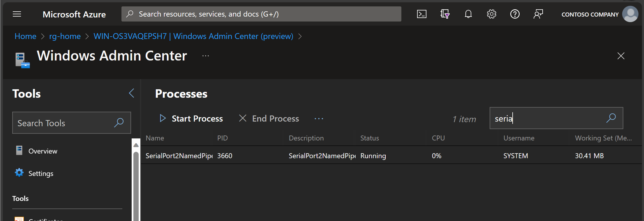644x221 pixels.
Task: Sort by the Name column header
Action: point(155,138)
